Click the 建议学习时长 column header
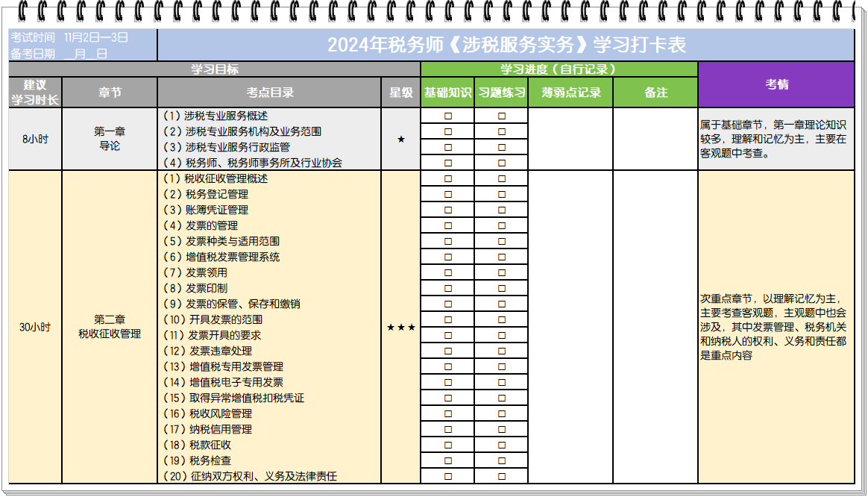Image resolution: width=868 pixels, height=497 pixels. pos(35,92)
